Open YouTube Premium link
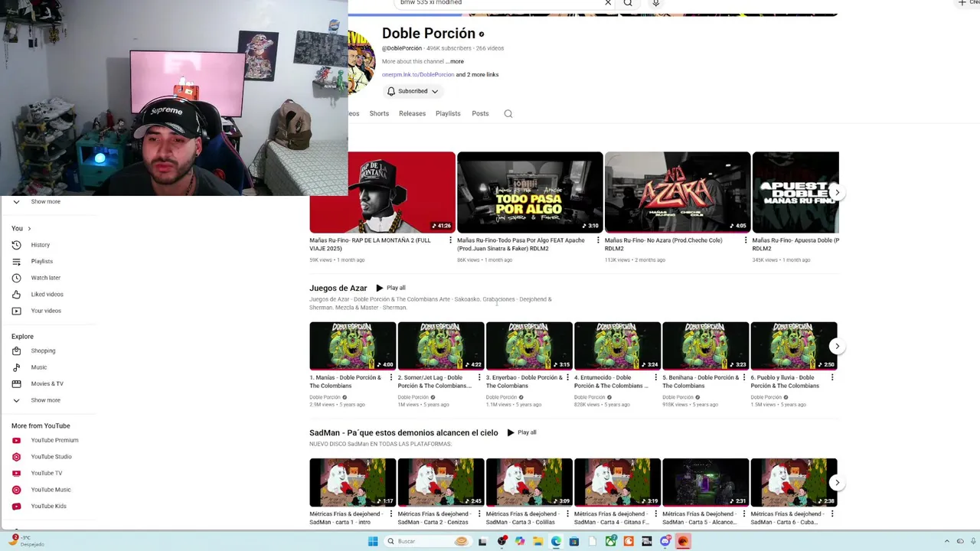Image resolution: width=980 pixels, height=551 pixels. (54, 440)
